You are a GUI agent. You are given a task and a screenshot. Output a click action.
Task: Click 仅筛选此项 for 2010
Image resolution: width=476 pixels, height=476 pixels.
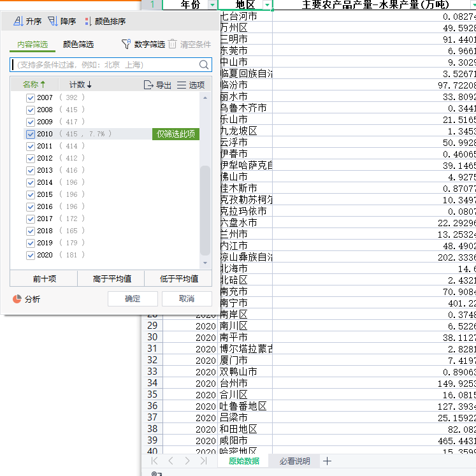[176, 134]
